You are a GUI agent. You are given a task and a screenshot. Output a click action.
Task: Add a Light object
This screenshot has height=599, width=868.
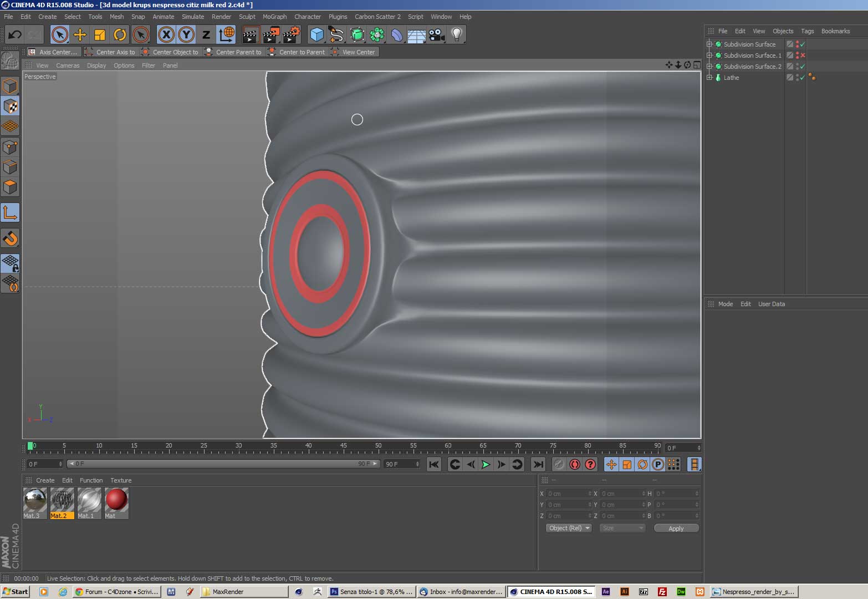[457, 34]
